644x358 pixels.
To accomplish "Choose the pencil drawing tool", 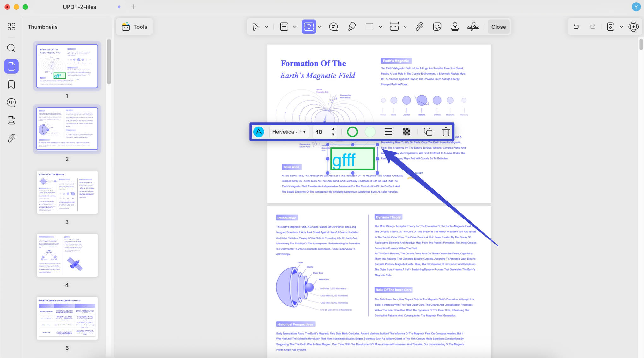I will coord(352,27).
